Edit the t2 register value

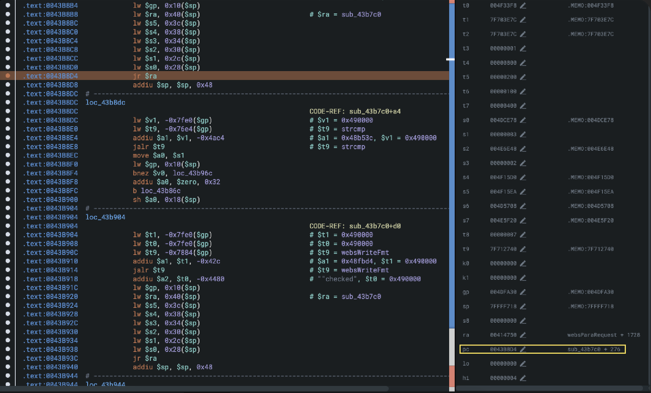[x=523, y=34]
